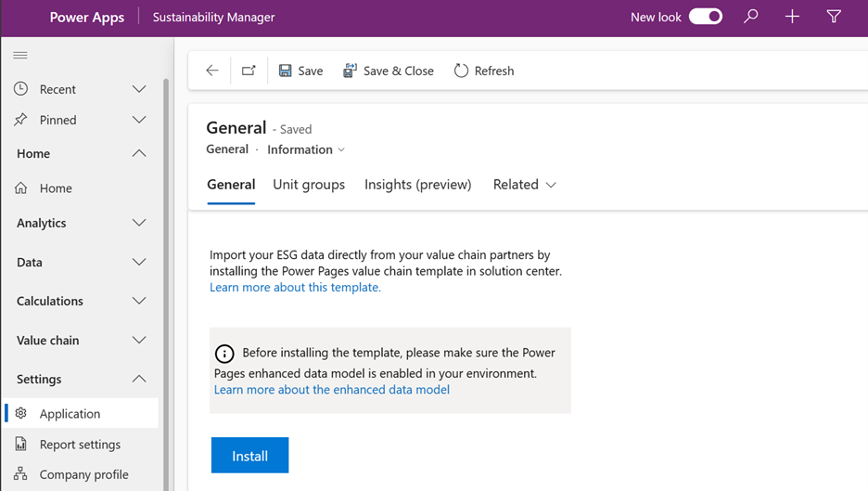This screenshot has height=491, width=868.
Task: Click the pin icon next to Pinned
Action: [x=20, y=119]
